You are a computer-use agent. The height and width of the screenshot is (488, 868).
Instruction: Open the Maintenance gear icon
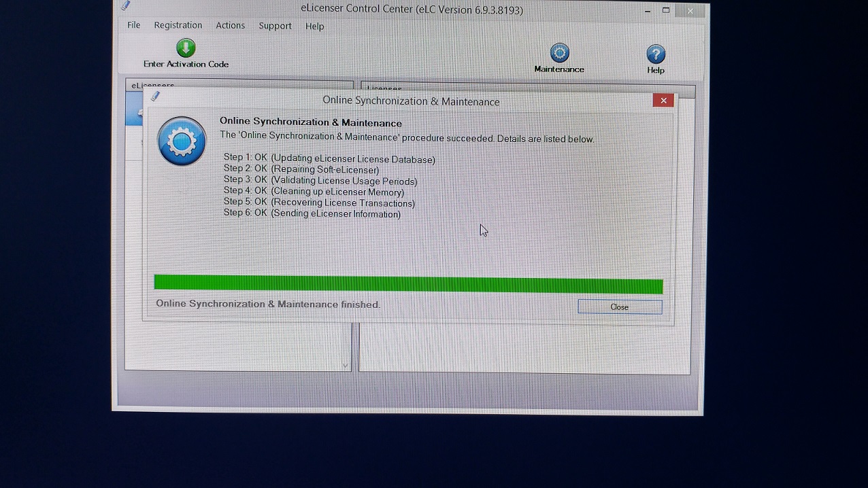tap(559, 53)
